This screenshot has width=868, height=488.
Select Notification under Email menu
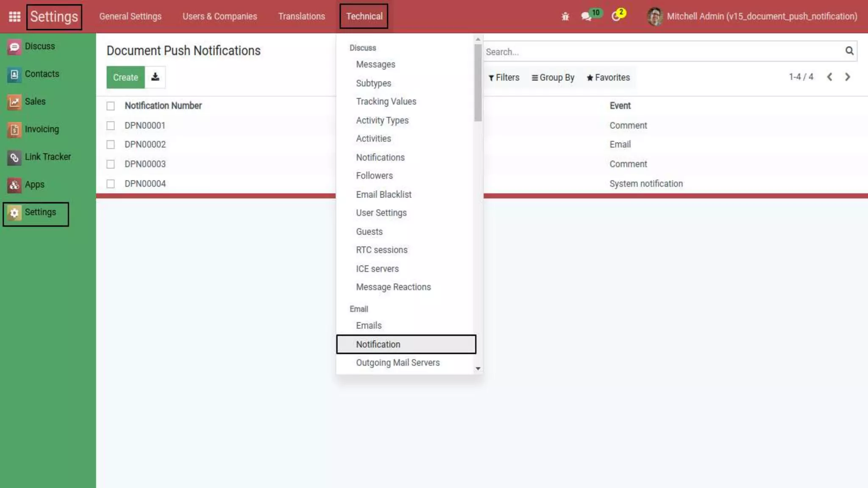click(x=378, y=344)
